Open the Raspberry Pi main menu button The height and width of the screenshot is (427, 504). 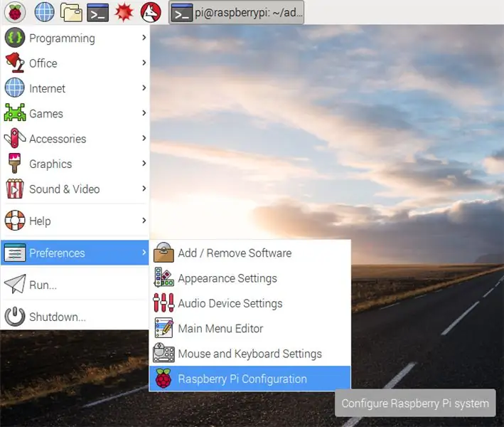coord(15,12)
